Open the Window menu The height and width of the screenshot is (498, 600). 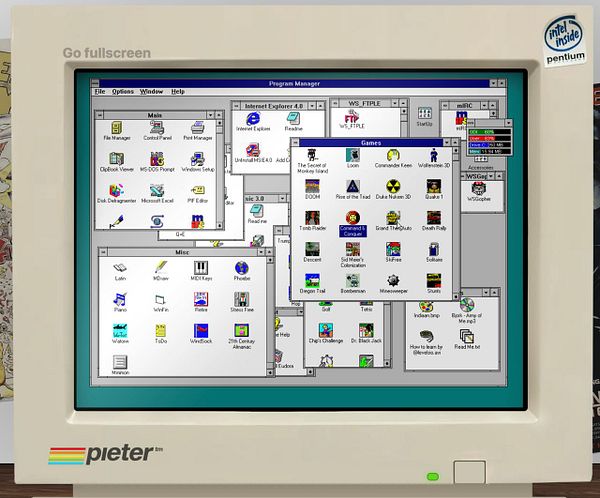pyautogui.click(x=151, y=91)
